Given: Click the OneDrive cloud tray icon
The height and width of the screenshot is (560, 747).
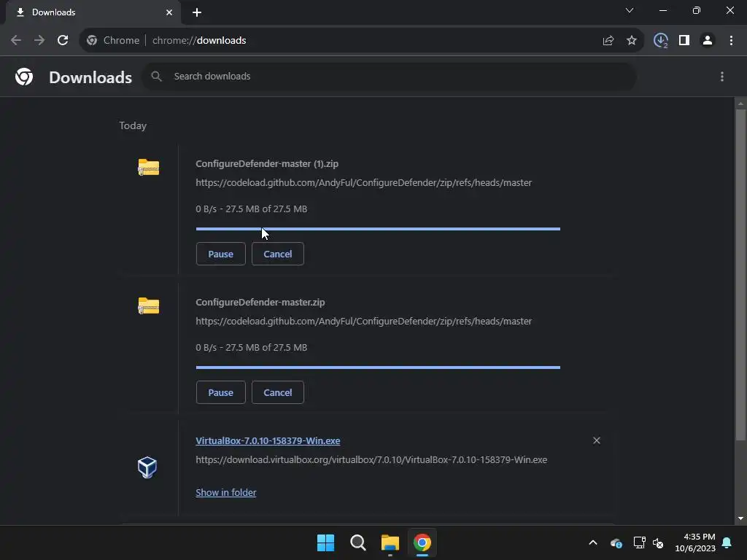Looking at the screenshot, I should [x=616, y=542].
